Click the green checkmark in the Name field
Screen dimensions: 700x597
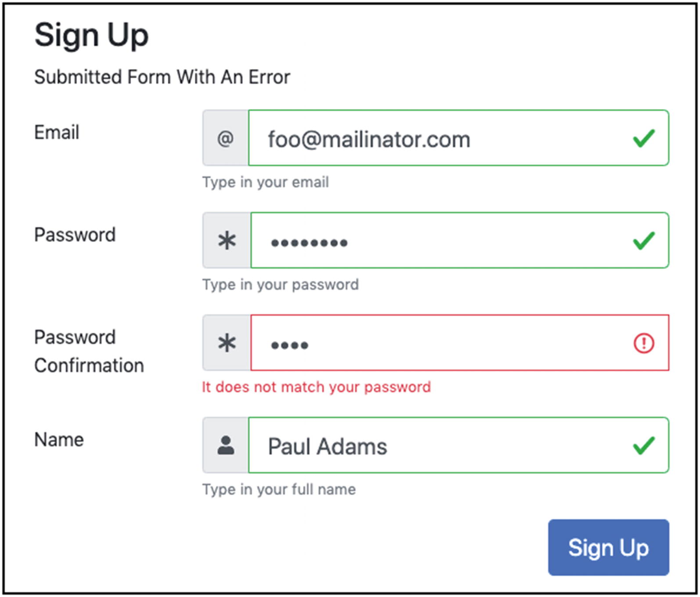pyautogui.click(x=644, y=445)
